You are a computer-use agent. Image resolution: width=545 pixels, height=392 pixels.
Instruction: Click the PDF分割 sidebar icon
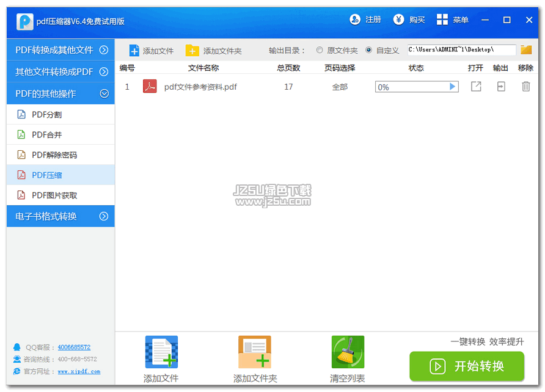(21, 114)
